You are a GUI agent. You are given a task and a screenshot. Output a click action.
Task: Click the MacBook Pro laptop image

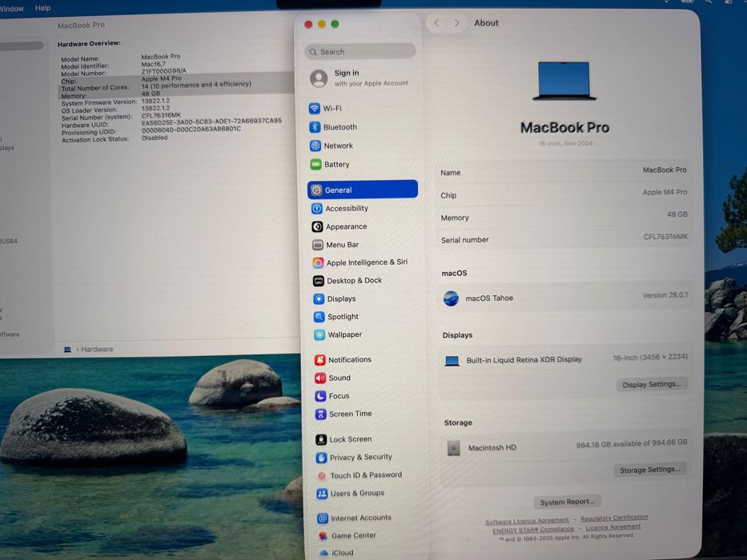[564, 81]
